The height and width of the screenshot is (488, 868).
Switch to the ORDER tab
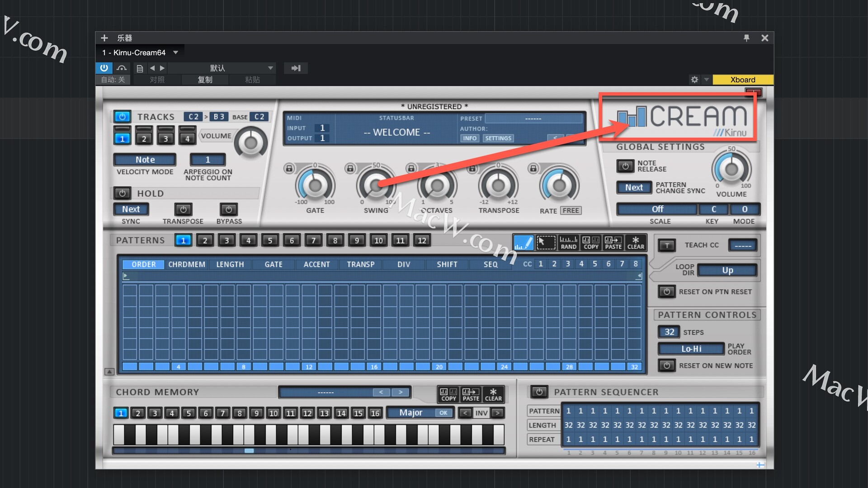pos(144,264)
